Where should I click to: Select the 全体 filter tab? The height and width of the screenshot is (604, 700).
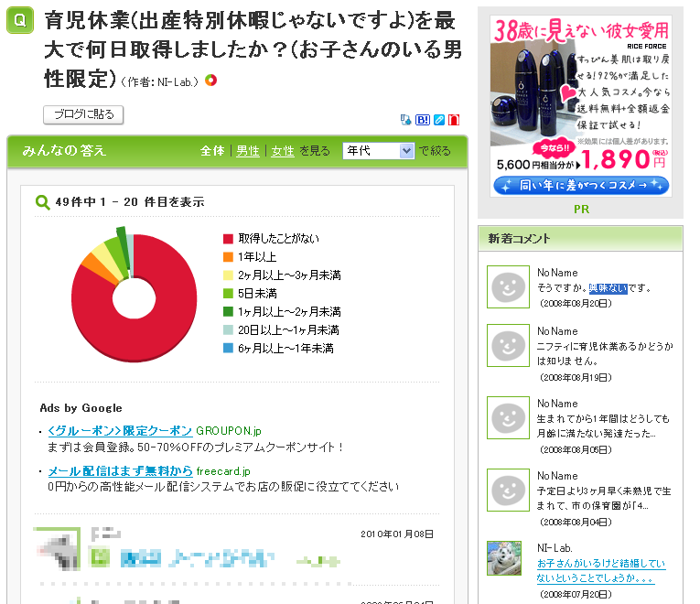212,151
